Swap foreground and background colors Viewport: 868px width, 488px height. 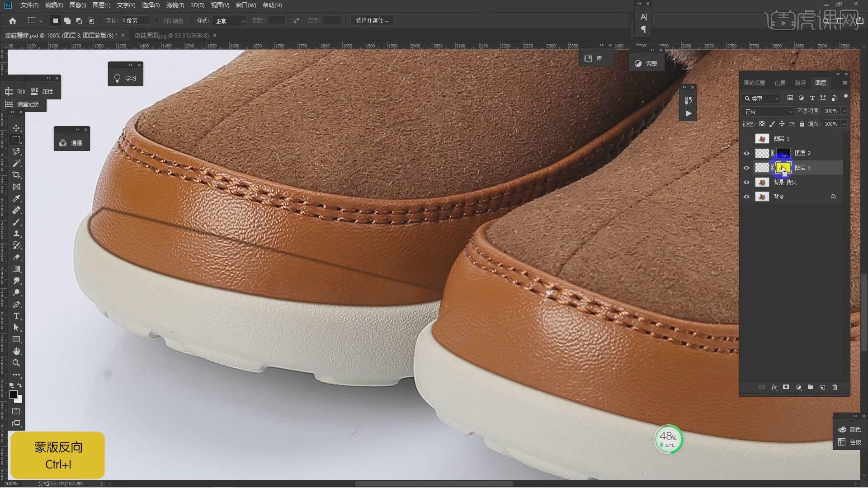19,385
